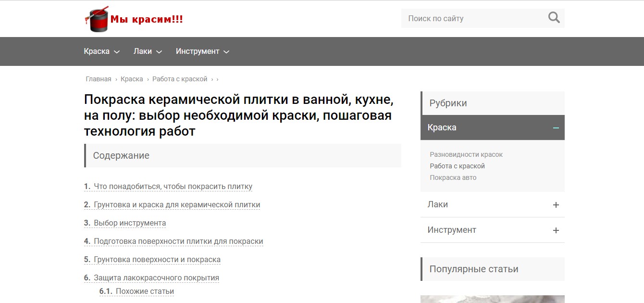The image size is (644, 303).
Task: Open the "Мы красим!!!" site title
Action: point(147,19)
